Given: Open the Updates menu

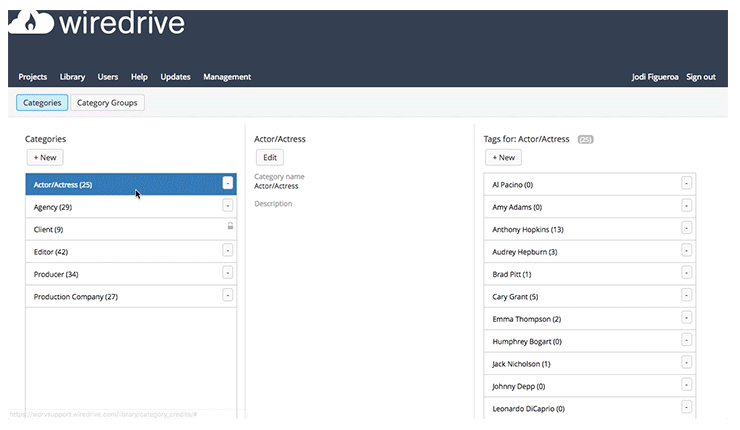Looking at the screenshot, I should 175,77.
